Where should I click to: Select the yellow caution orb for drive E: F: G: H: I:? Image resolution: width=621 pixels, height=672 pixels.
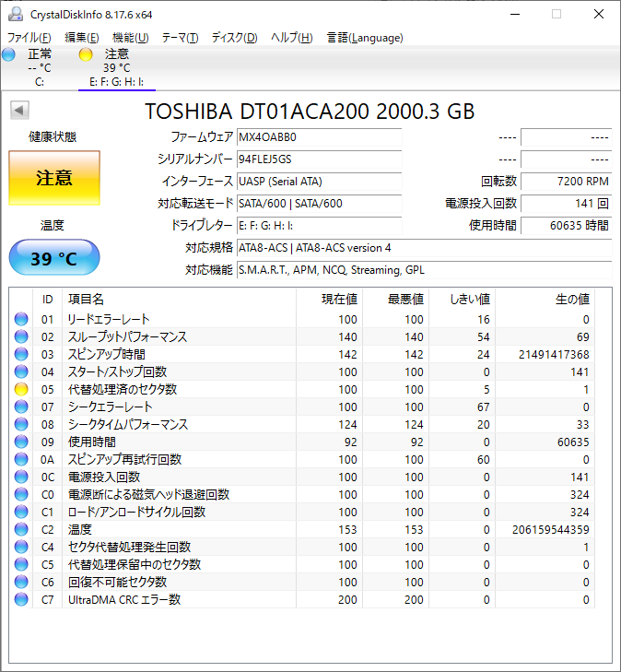pos(86,54)
